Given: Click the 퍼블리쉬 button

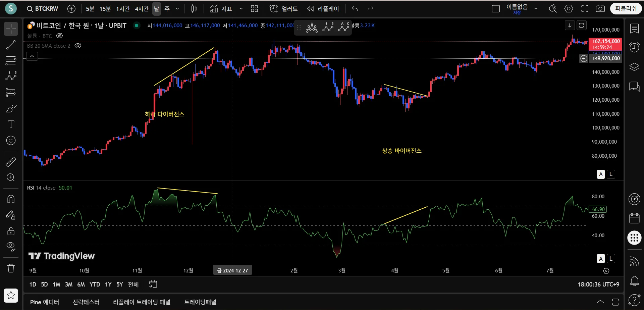Looking at the screenshot, I should pyautogui.click(x=626, y=9).
